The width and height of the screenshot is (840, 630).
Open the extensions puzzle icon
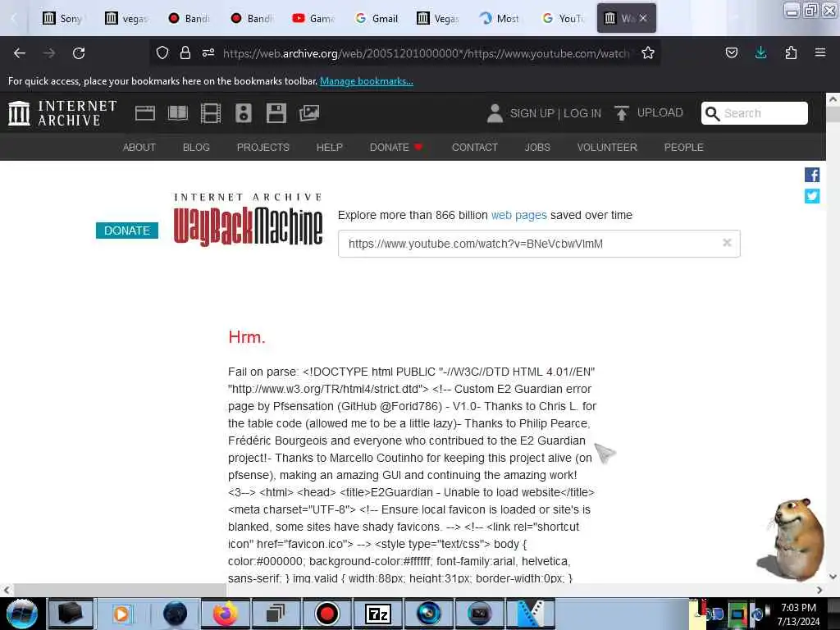[791, 52]
